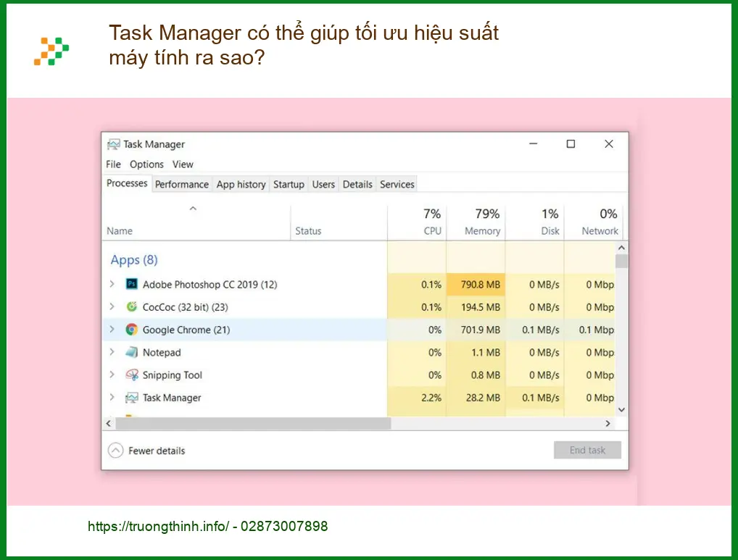Click the Snipping Tool scissors icon

click(x=132, y=375)
